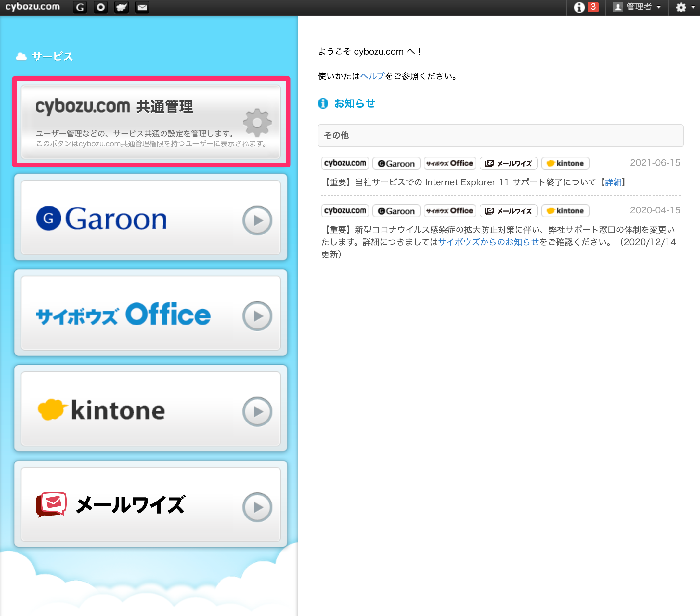Click the Office tag on the 2021-06-15 notice
This screenshot has height=616, width=700.
[450, 163]
